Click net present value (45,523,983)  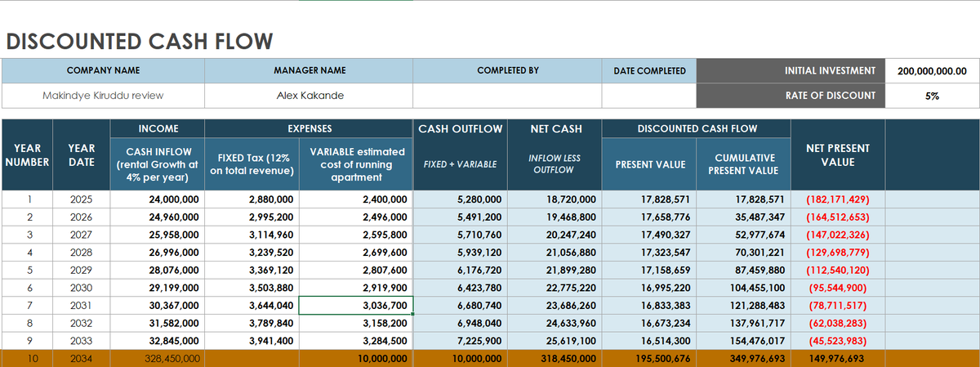pyautogui.click(x=838, y=341)
